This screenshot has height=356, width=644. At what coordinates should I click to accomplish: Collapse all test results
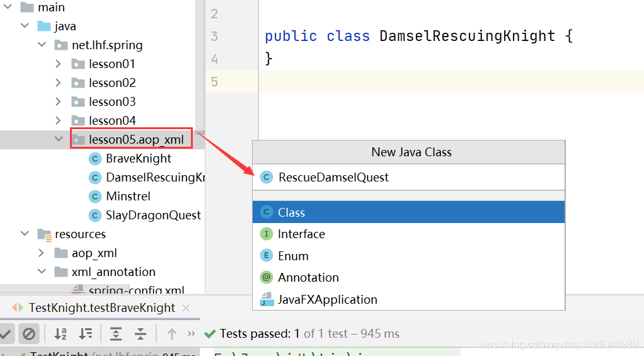click(x=141, y=333)
